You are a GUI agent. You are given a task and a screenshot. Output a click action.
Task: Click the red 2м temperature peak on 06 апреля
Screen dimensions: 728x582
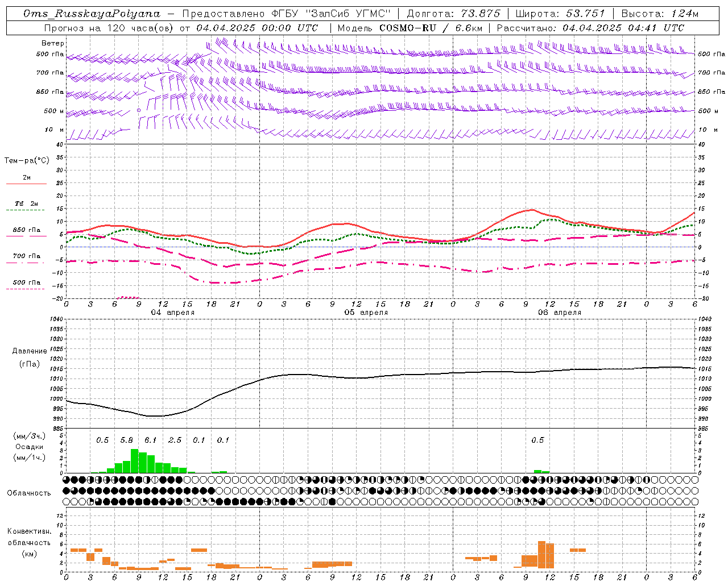(531, 210)
